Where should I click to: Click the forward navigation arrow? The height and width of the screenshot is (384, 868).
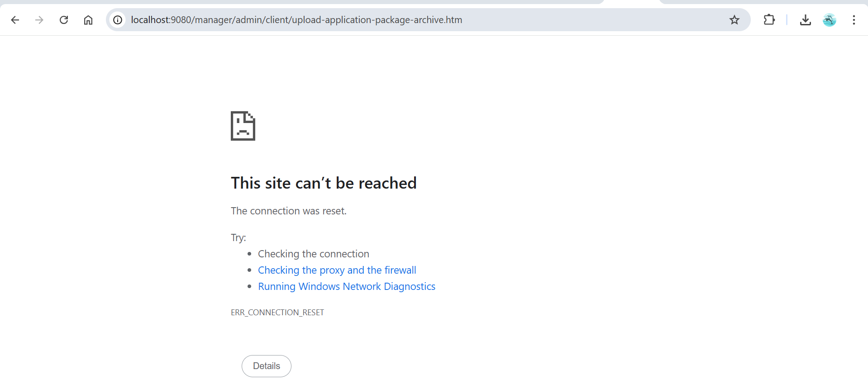click(x=39, y=20)
